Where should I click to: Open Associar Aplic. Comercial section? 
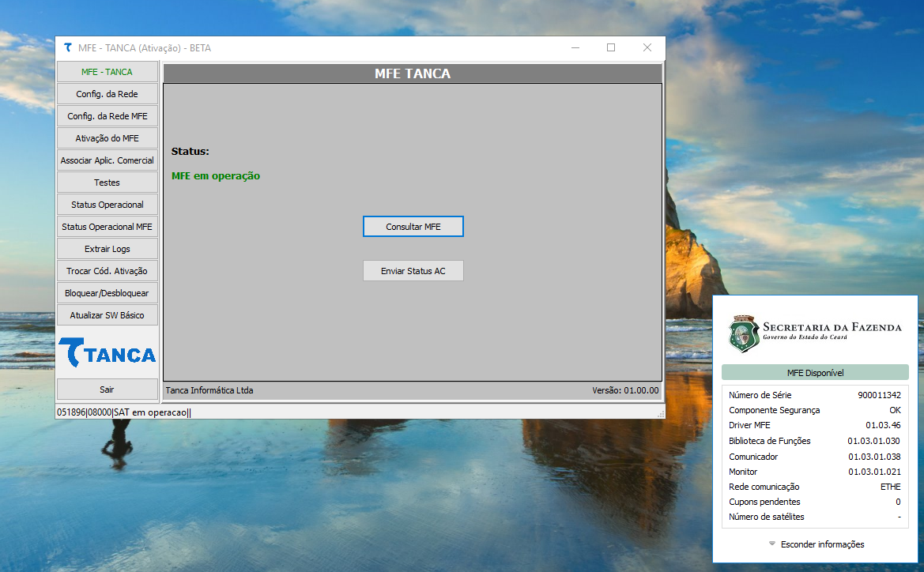coord(107,160)
